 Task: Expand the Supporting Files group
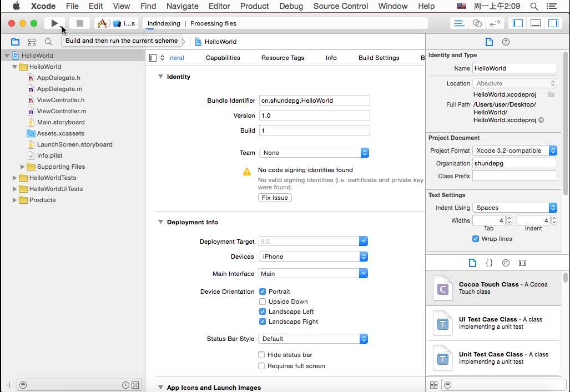pyautogui.click(x=23, y=167)
